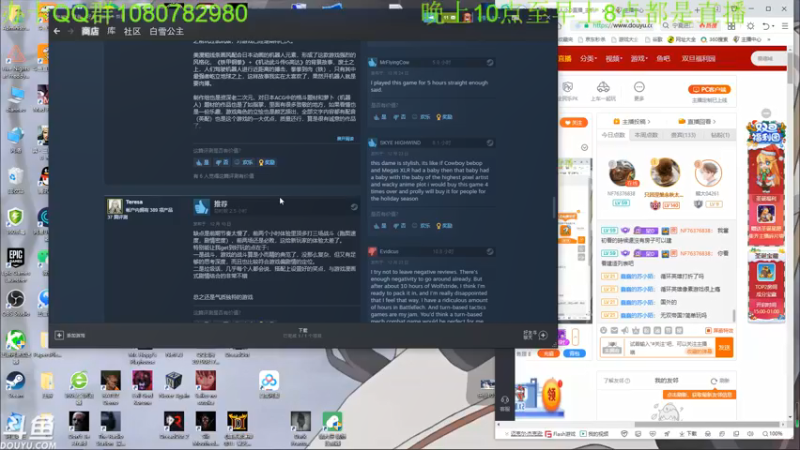Open the 360搜索 bookmark
The width and height of the screenshot is (800, 450).
714,39
